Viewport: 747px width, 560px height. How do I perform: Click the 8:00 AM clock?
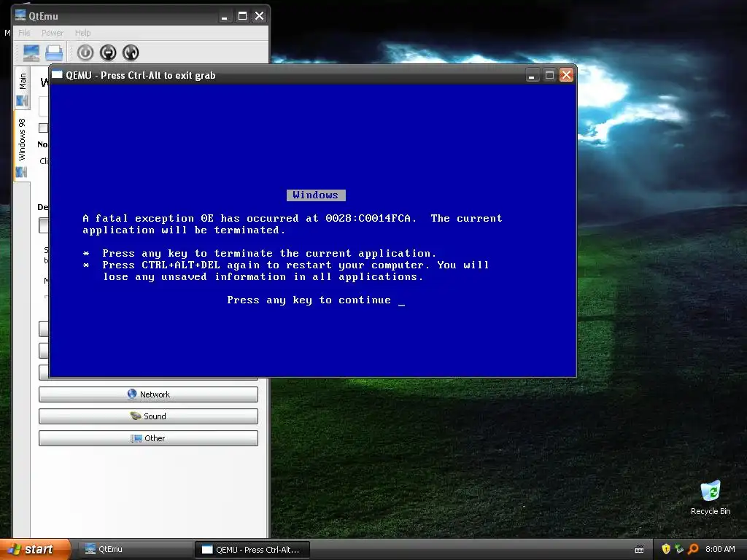720,549
